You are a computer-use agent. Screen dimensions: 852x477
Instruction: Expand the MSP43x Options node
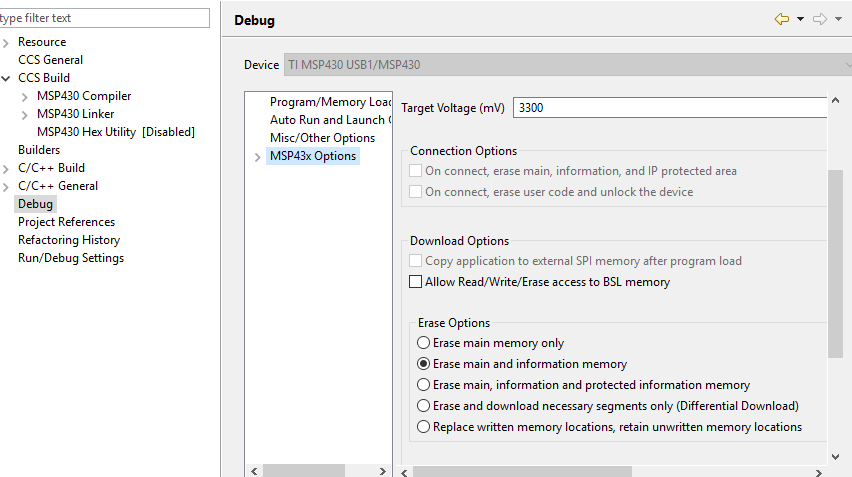[258, 157]
